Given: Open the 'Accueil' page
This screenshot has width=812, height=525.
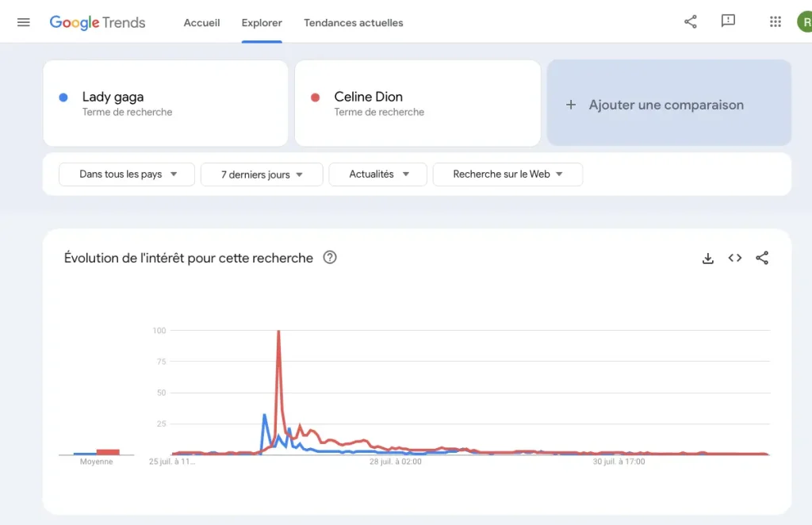Looking at the screenshot, I should pos(201,23).
